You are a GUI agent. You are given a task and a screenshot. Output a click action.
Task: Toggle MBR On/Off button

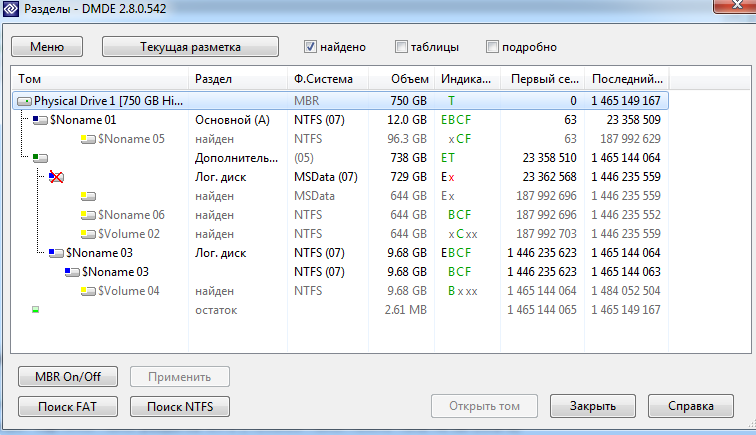point(68,377)
